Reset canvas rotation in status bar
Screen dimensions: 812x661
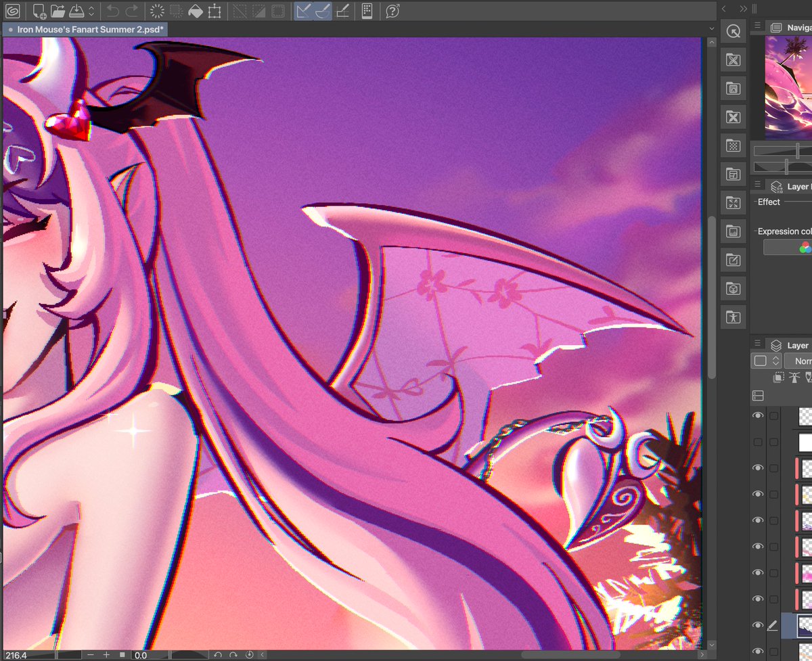point(249,655)
